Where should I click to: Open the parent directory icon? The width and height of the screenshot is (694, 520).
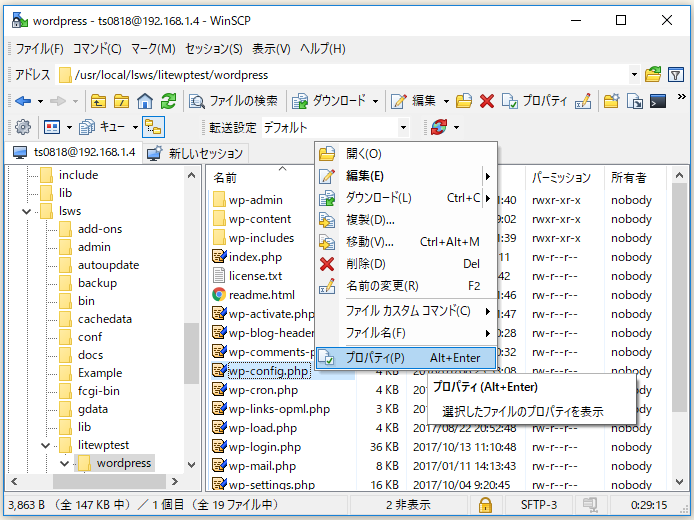(98, 101)
